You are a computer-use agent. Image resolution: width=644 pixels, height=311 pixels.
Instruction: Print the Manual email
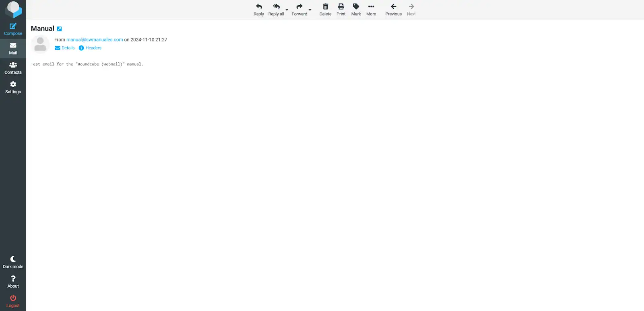point(341,9)
